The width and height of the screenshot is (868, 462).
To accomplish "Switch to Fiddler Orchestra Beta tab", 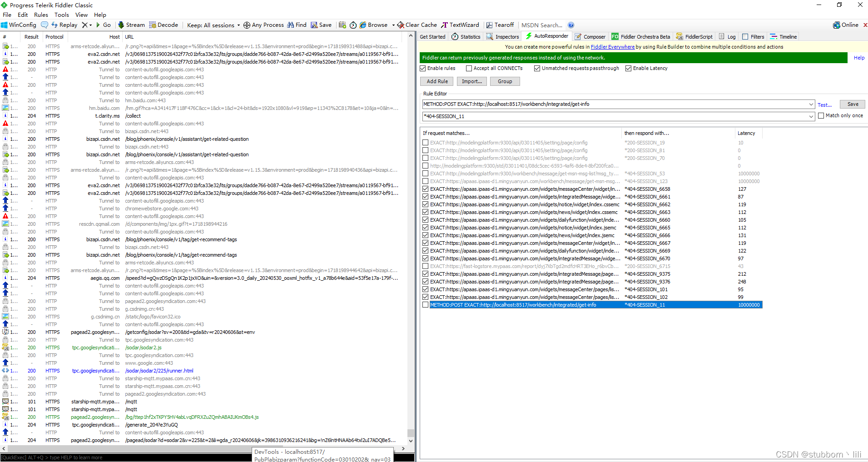I will point(641,37).
